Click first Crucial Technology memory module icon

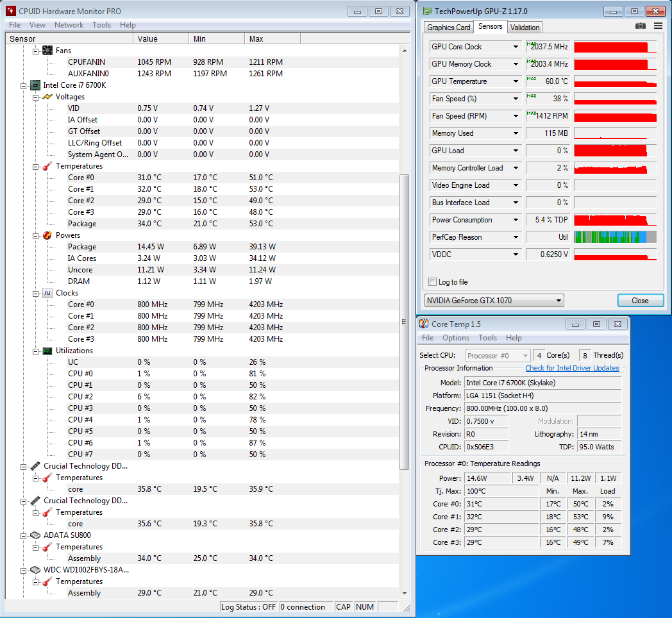pos(35,466)
